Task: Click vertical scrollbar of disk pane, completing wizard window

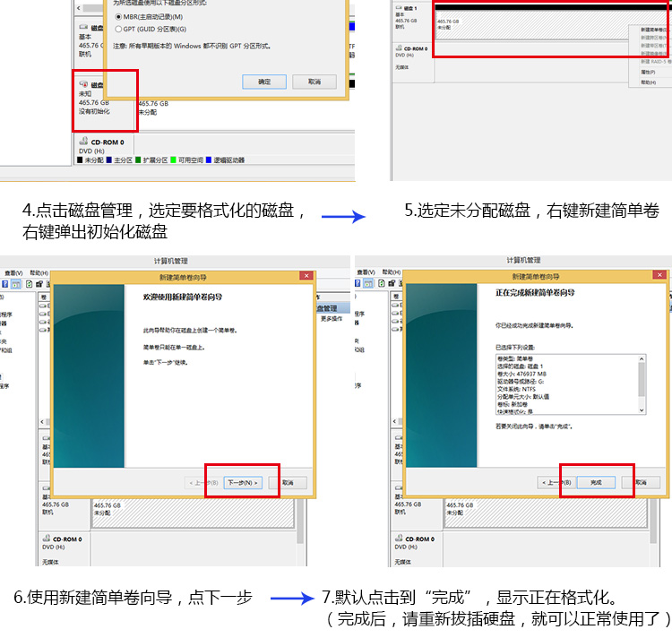Action: [653, 521]
